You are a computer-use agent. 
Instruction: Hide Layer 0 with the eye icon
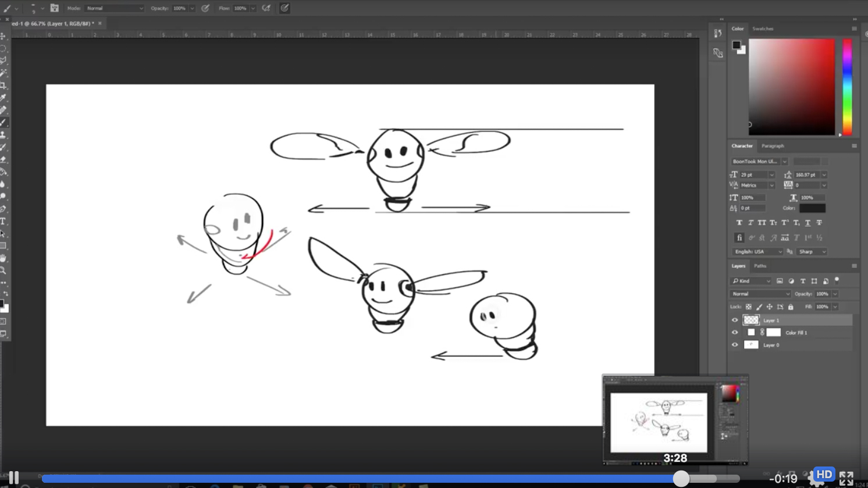click(735, 345)
